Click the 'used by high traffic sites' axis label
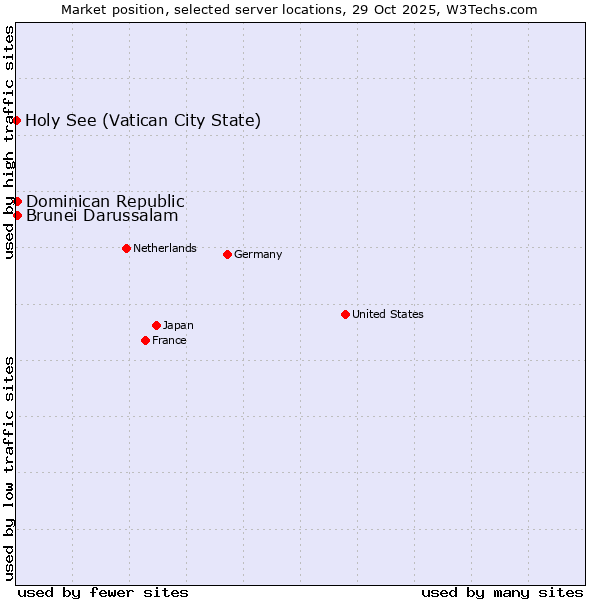 pos(9,142)
